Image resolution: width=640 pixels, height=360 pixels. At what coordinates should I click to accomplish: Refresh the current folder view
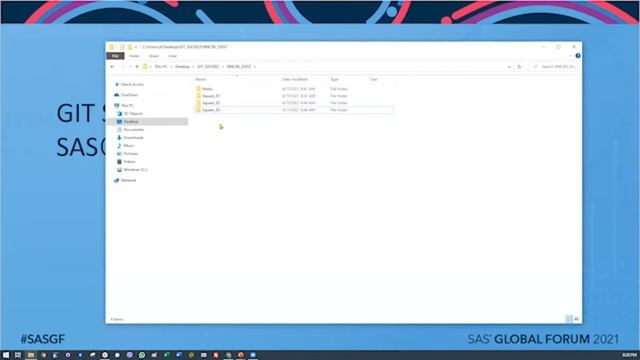(x=519, y=67)
